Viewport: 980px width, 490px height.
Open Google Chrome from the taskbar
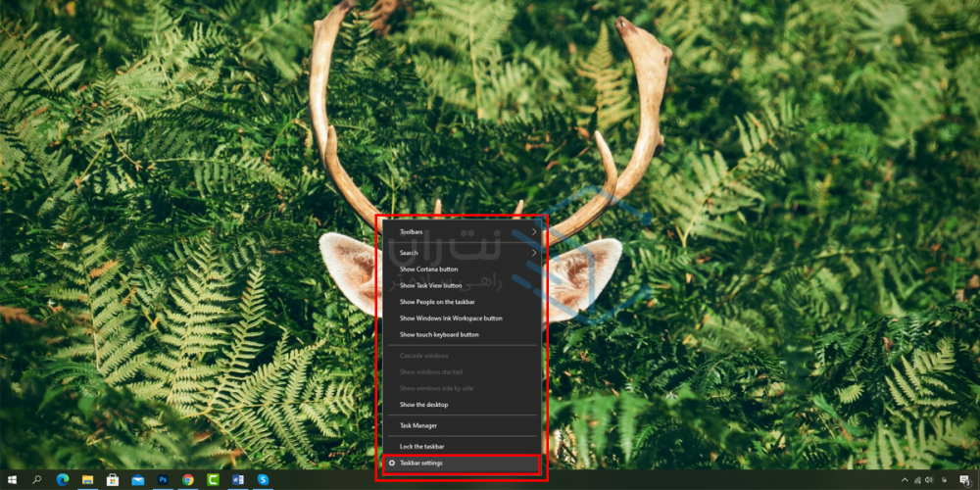pos(188,480)
